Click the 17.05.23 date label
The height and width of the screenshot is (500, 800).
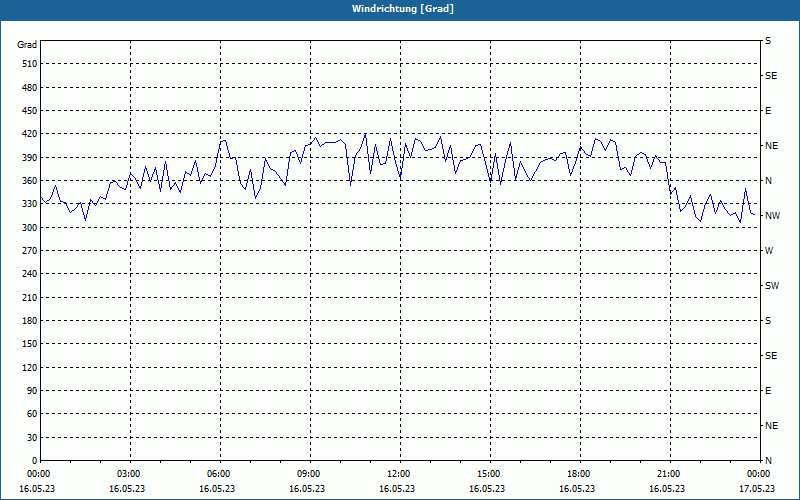(x=757, y=489)
